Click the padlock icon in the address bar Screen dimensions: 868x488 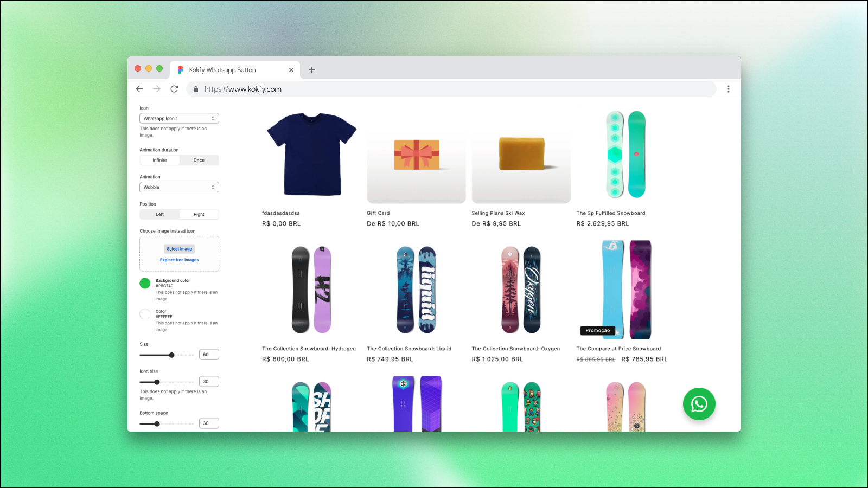pyautogui.click(x=196, y=89)
